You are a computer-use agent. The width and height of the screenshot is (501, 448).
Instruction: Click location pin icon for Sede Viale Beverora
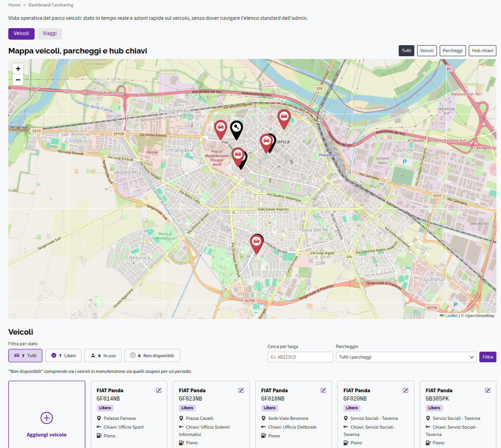(264, 419)
